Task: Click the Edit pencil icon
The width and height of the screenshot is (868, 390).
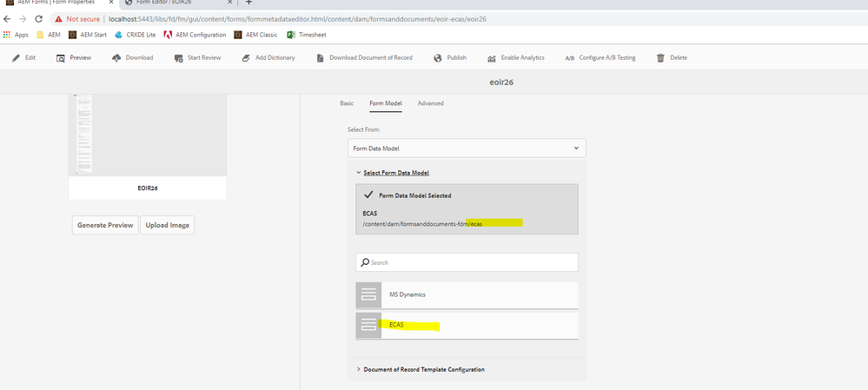Action: [16, 57]
